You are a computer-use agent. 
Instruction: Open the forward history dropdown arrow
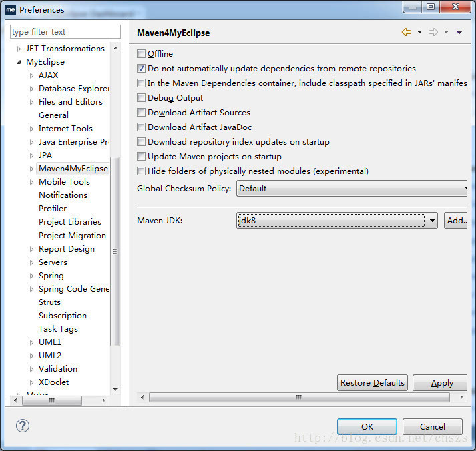(446, 32)
